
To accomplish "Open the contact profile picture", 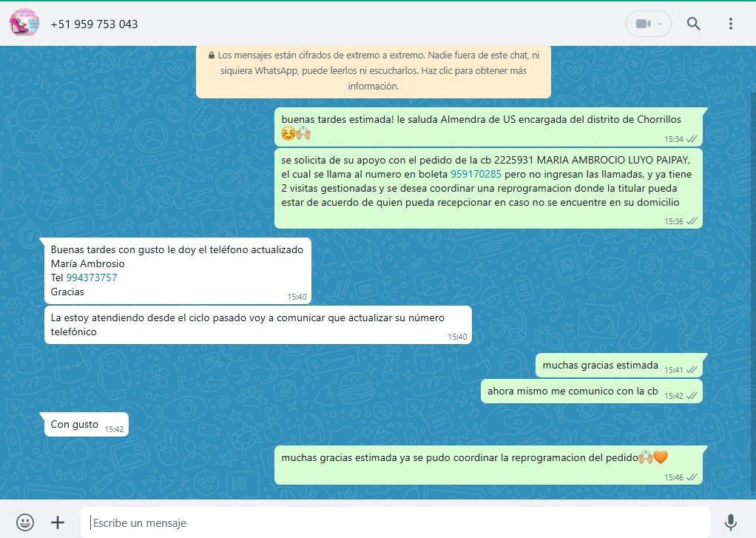I will tap(24, 24).
